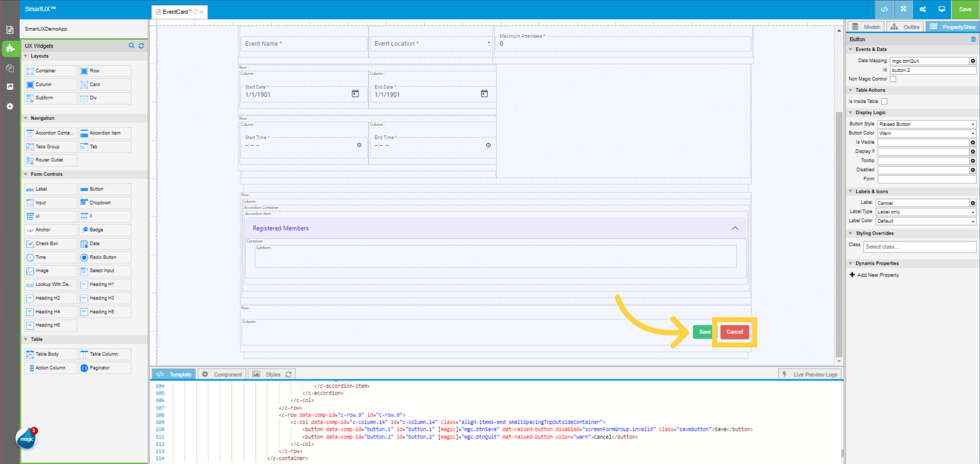Click the share icon in top toolbar
The width and height of the screenshot is (980, 464).
(923, 9)
